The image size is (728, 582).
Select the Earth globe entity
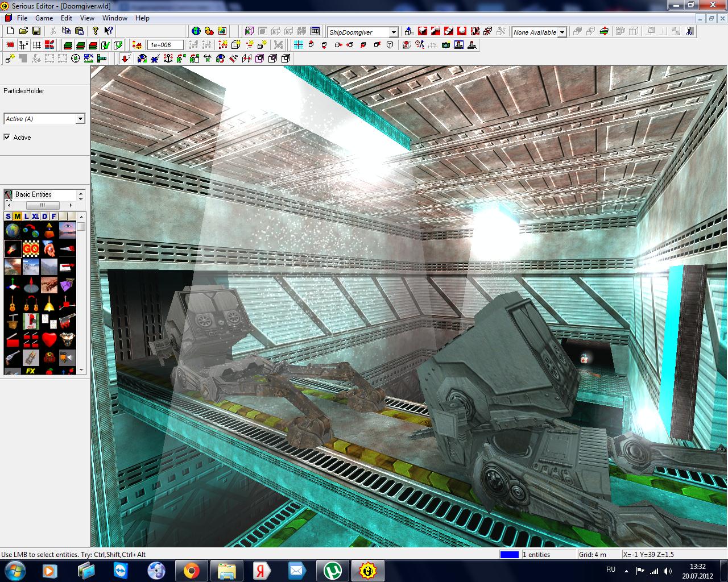(13, 230)
